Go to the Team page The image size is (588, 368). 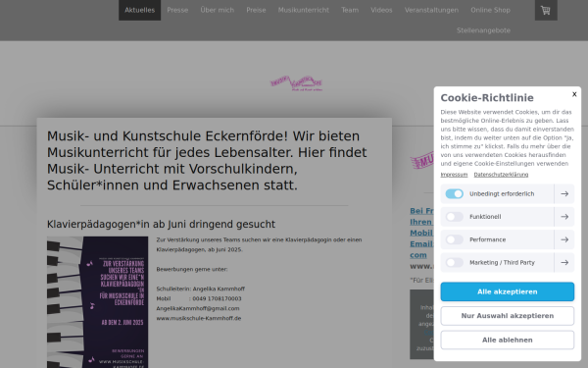[350, 10]
